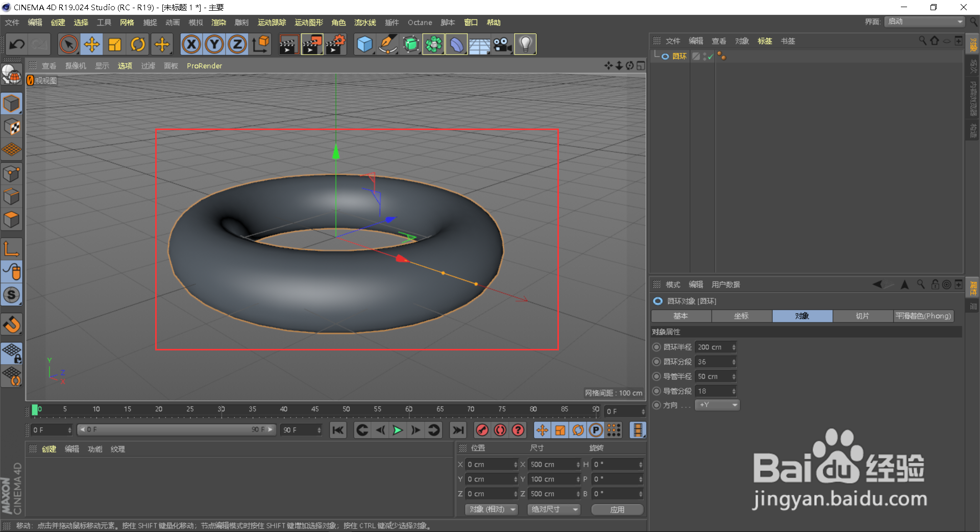Open the 界面 layout dropdown
This screenshot has width=980, height=532.
pyautogui.click(x=924, y=21)
